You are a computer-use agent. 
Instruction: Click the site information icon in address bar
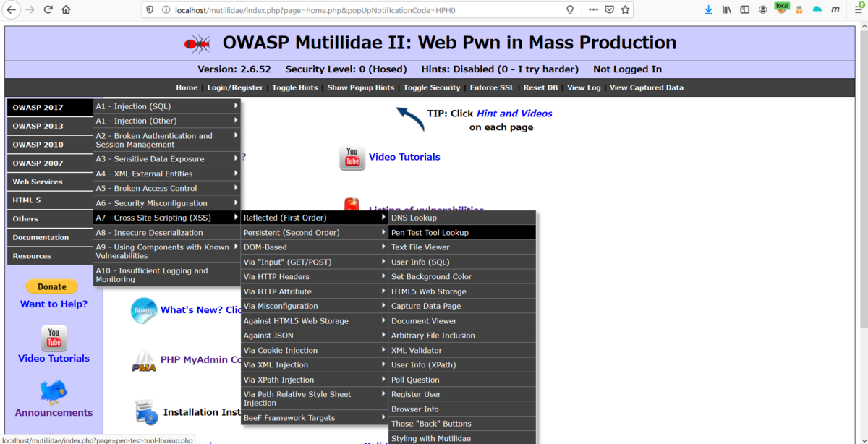(166, 9)
